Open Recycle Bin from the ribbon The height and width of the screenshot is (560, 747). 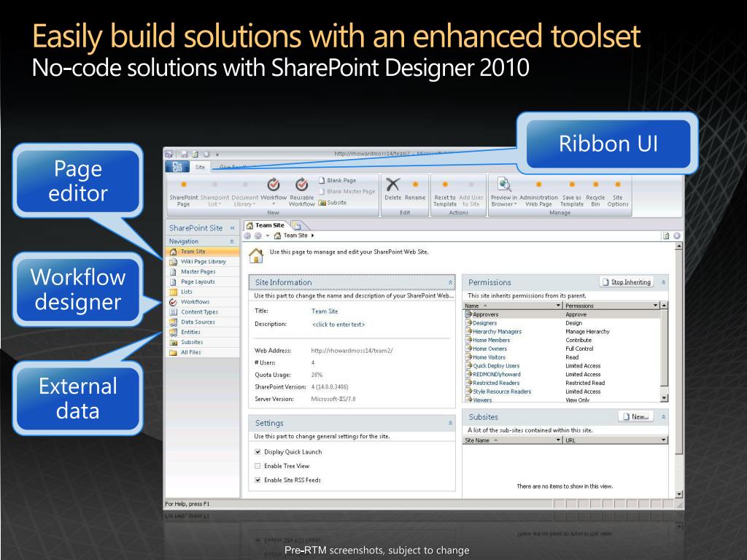click(x=595, y=193)
